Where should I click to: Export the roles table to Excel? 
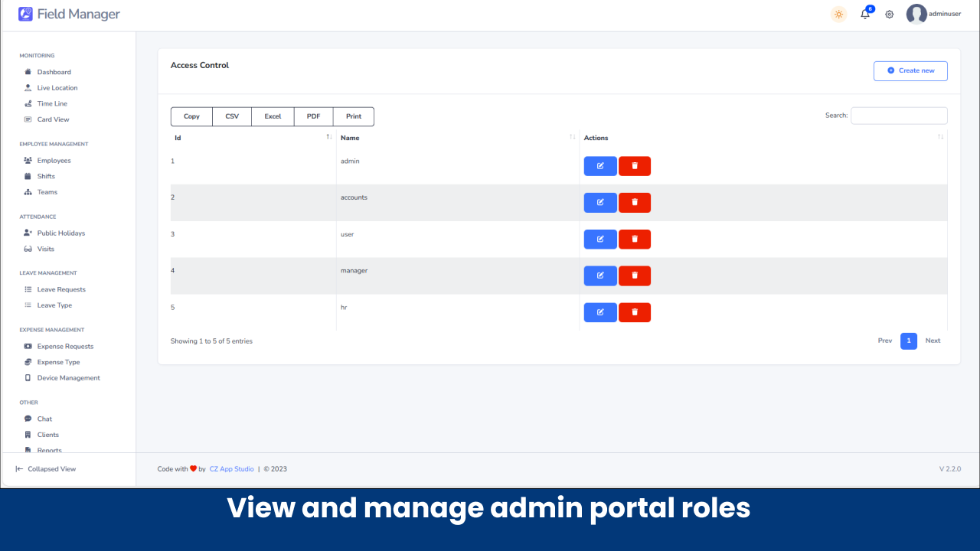pos(273,116)
